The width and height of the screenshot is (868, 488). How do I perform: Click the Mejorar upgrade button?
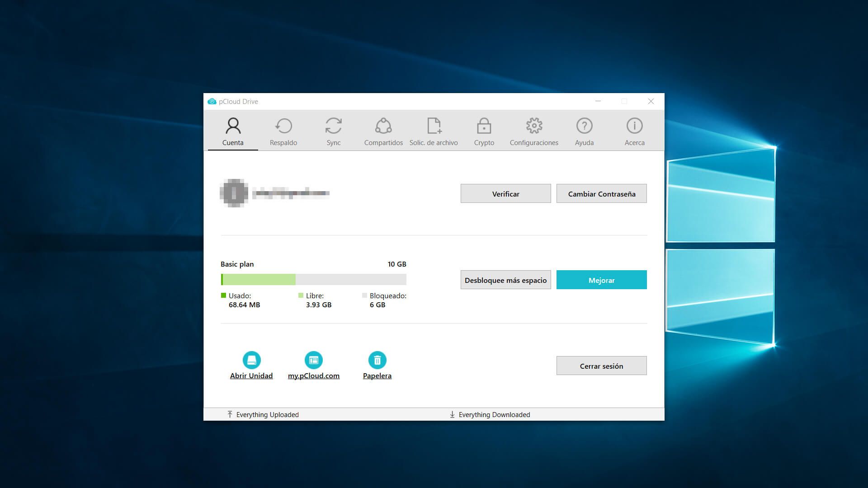pyautogui.click(x=601, y=280)
